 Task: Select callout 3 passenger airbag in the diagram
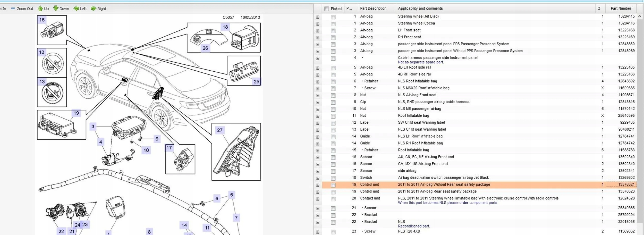point(93,127)
